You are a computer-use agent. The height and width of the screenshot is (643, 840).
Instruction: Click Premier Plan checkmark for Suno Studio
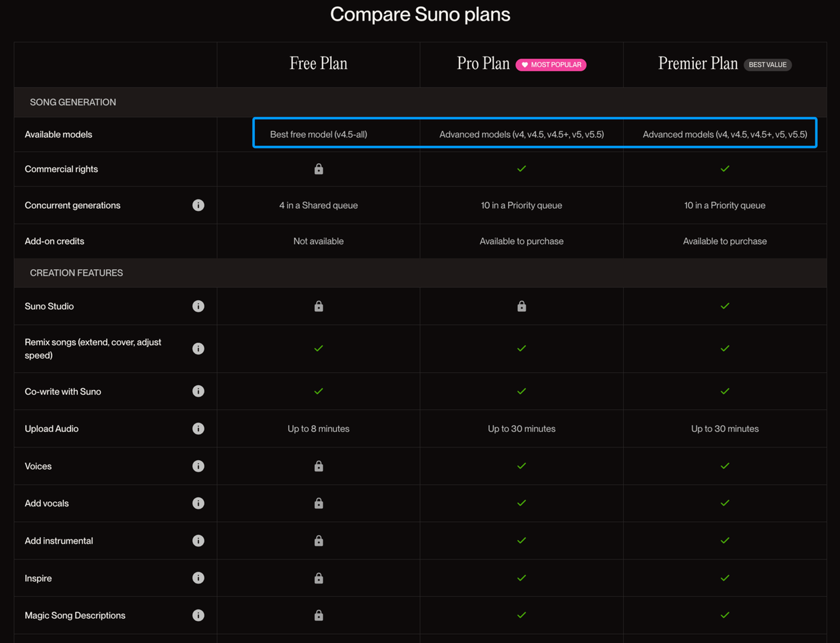[x=725, y=306]
